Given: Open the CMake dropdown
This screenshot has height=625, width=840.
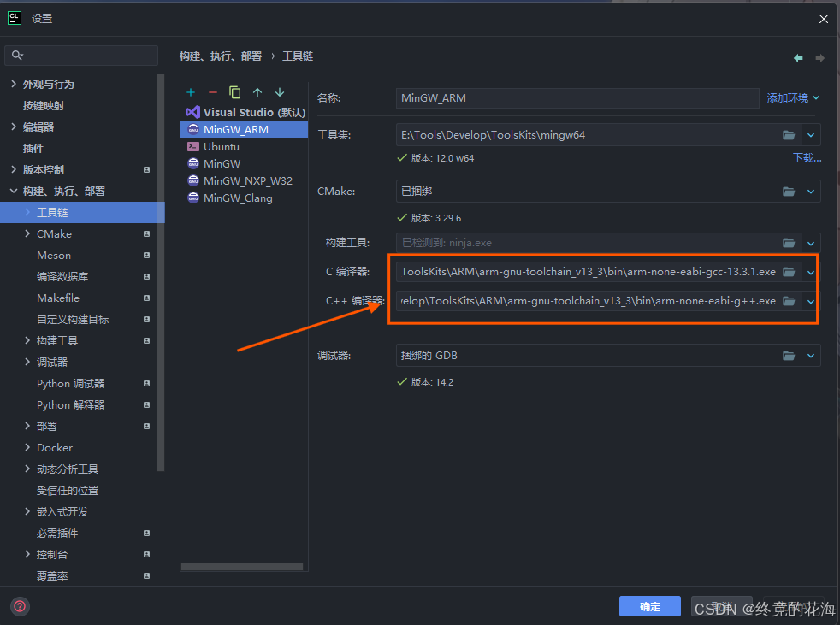Looking at the screenshot, I should click(x=811, y=192).
